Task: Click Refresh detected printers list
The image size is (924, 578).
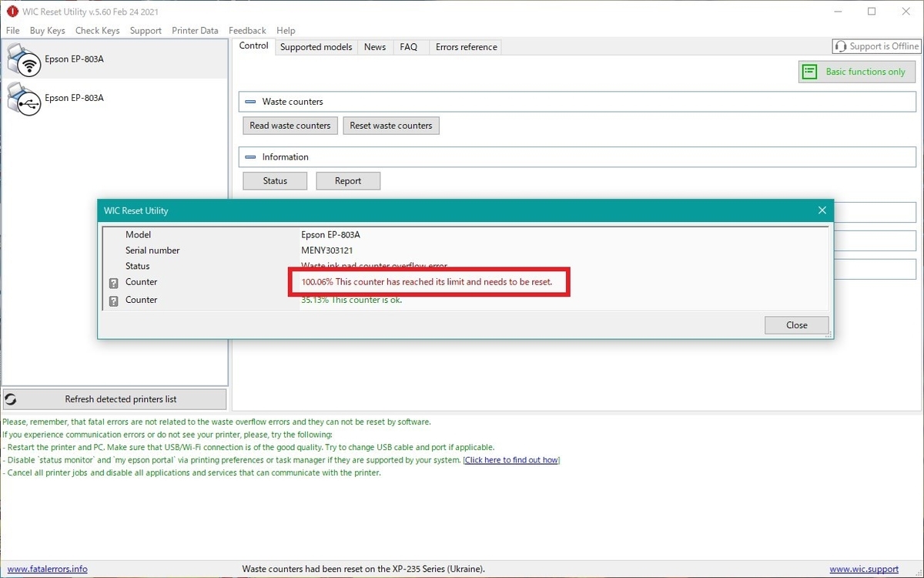Action: (x=115, y=399)
